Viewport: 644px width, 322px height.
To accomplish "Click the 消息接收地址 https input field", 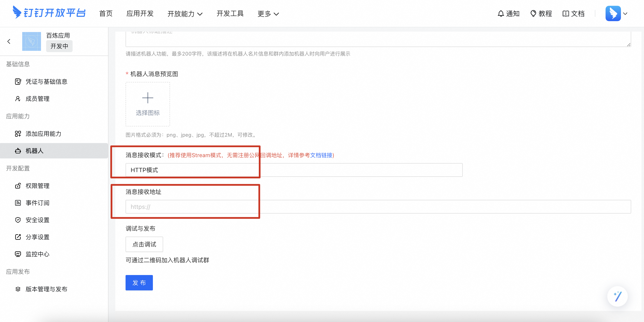I will pyautogui.click(x=378, y=207).
